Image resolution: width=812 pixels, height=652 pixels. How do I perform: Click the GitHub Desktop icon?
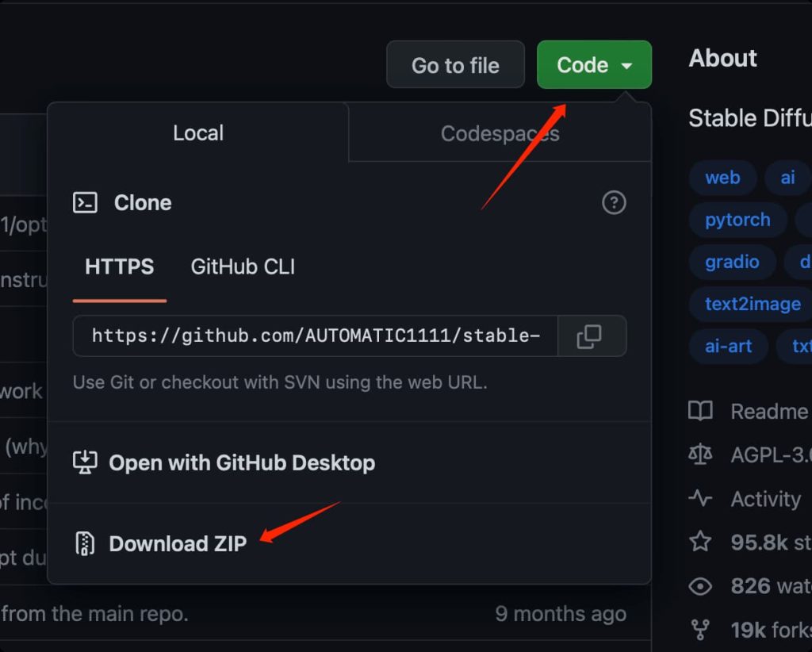click(85, 462)
